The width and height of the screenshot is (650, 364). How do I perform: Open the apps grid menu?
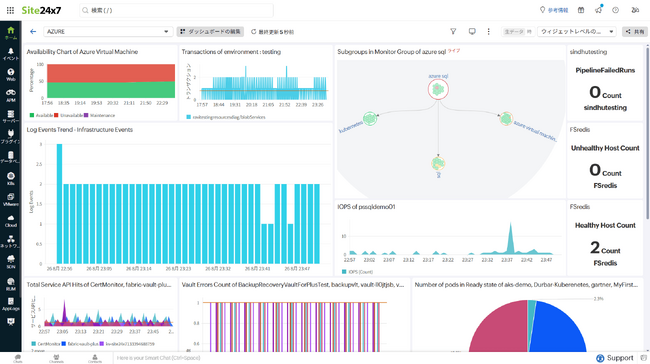point(10,10)
